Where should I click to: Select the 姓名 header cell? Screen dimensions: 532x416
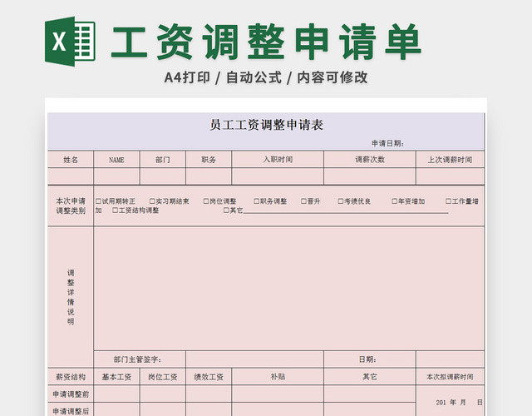point(71,159)
